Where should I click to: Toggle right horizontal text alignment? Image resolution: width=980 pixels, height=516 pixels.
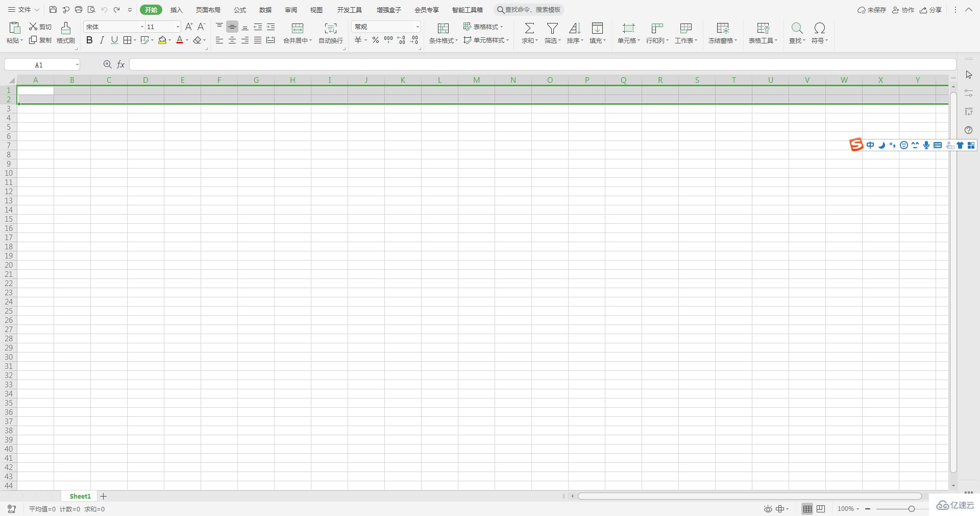coord(245,40)
